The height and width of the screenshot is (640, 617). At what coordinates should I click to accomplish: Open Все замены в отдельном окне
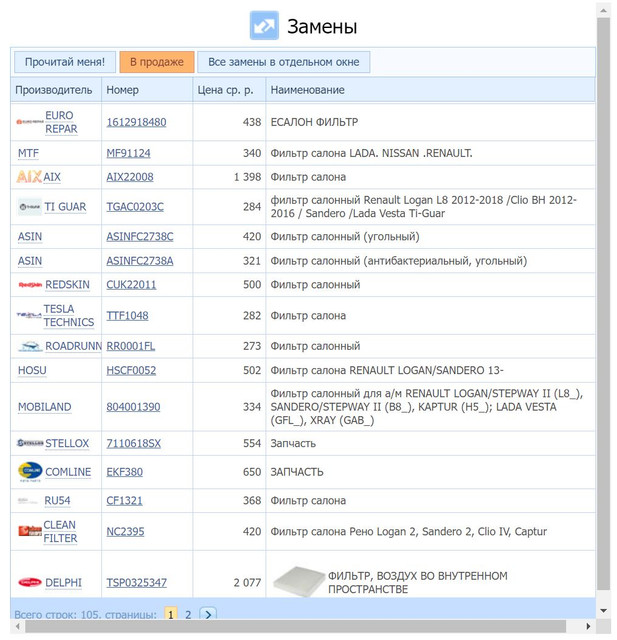(284, 62)
